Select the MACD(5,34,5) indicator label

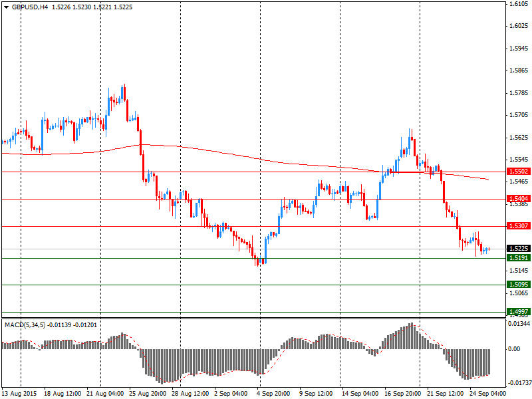point(25,325)
